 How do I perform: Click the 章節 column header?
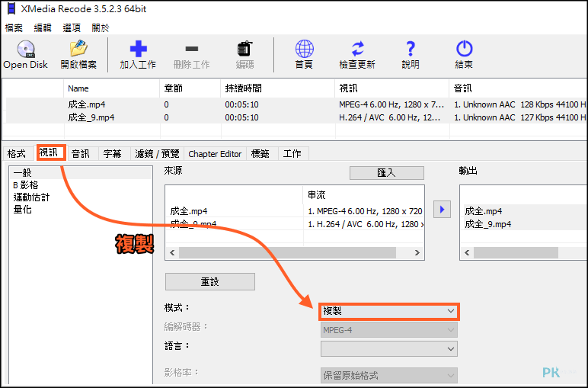[190, 88]
